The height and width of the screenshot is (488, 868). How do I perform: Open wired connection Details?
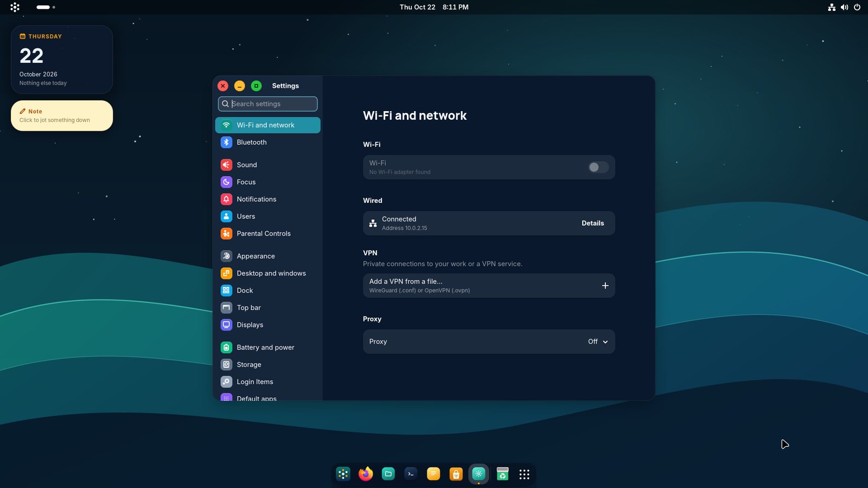592,223
